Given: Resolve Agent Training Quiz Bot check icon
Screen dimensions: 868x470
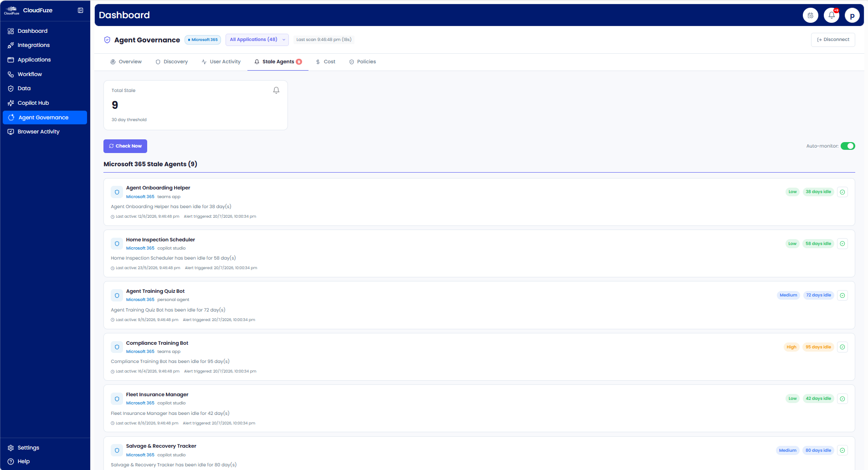Looking at the screenshot, I should click(842, 296).
